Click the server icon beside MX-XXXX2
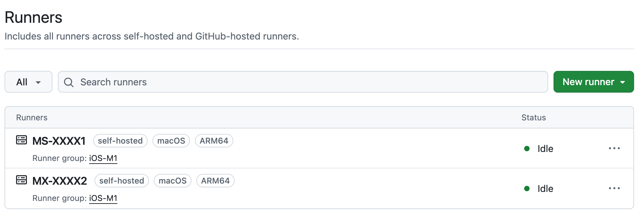The height and width of the screenshot is (219, 644). [21, 180]
